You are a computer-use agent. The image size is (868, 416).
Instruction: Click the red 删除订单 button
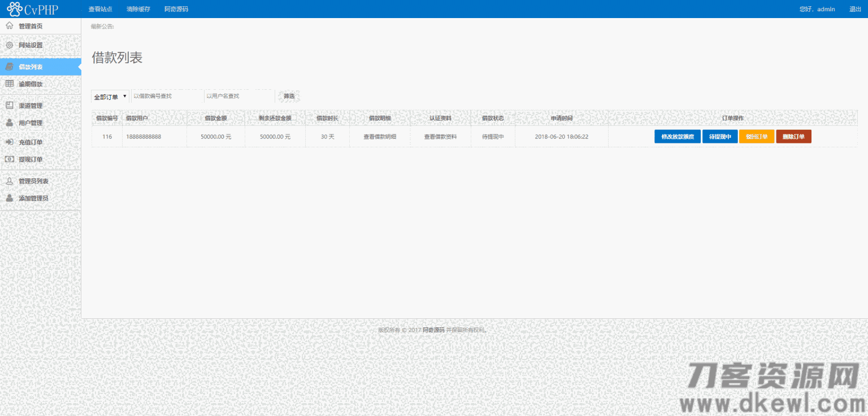click(x=793, y=137)
